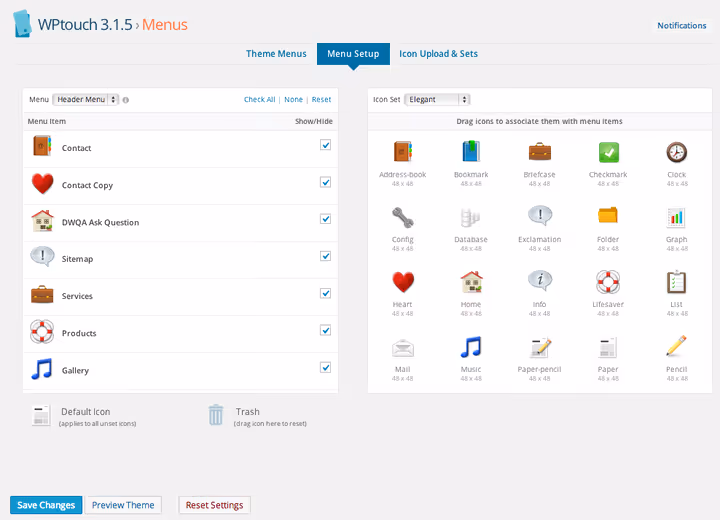720x520 pixels.
Task: Click the None link
Action: [x=293, y=100]
